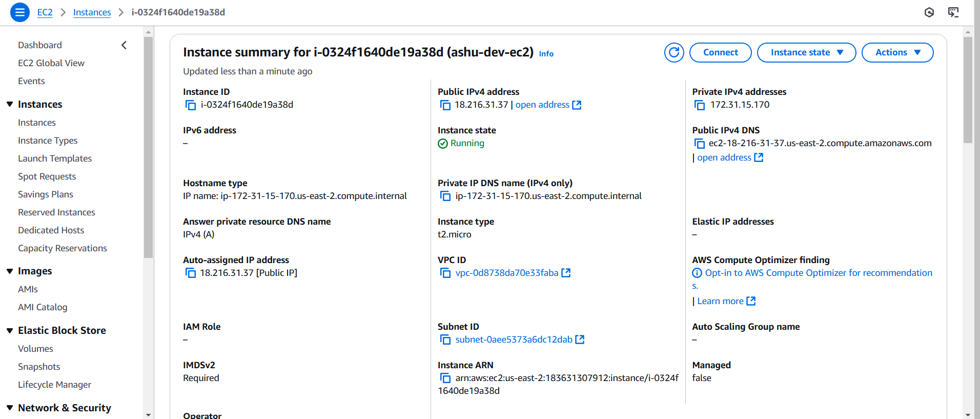Select Instance Types in sidebar
The width and height of the screenshot is (980, 419).
click(48, 141)
